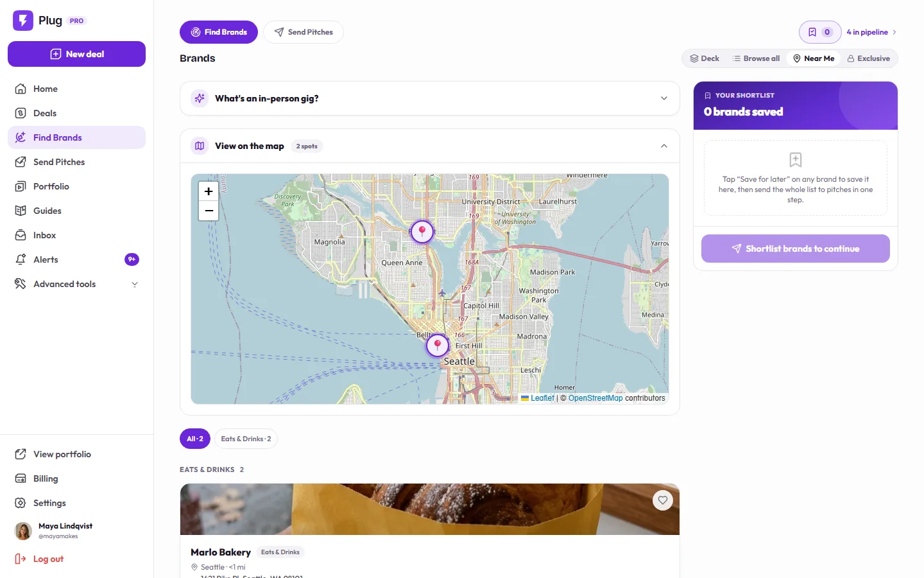Filter brands by All · 2
Image resolution: width=924 pixels, height=578 pixels.
point(195,439)
